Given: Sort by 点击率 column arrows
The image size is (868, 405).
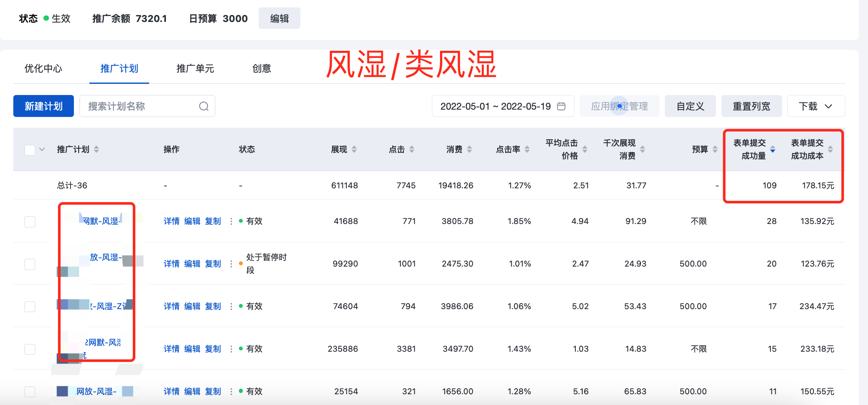Looking at the screenshot, I should pos(527,149).
